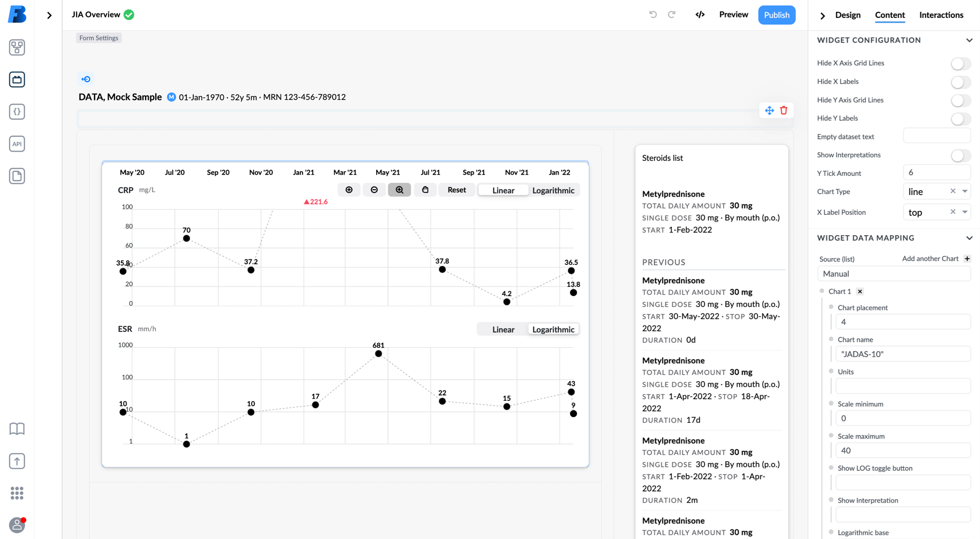Collapse the right properties panel chevron
The height and width of the screenshot is (539, 980).
coord(823,15)
